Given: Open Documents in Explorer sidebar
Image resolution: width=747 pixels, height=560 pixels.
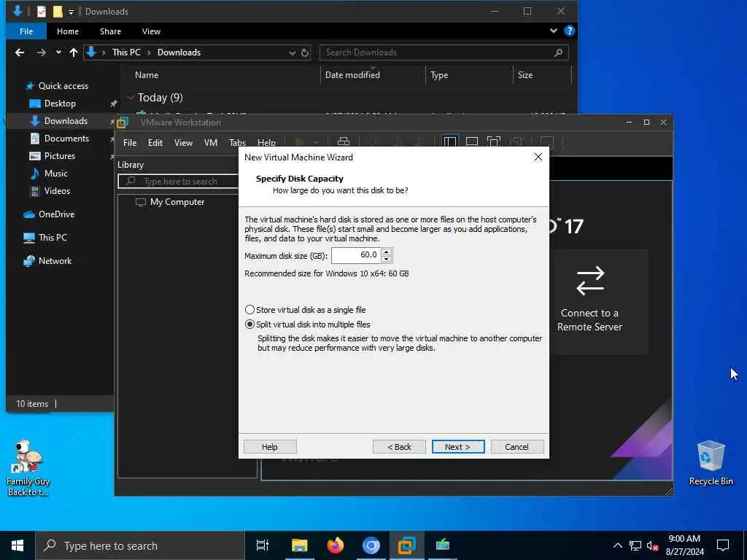Looking at the screenshot, I should (x=59, y=139).
